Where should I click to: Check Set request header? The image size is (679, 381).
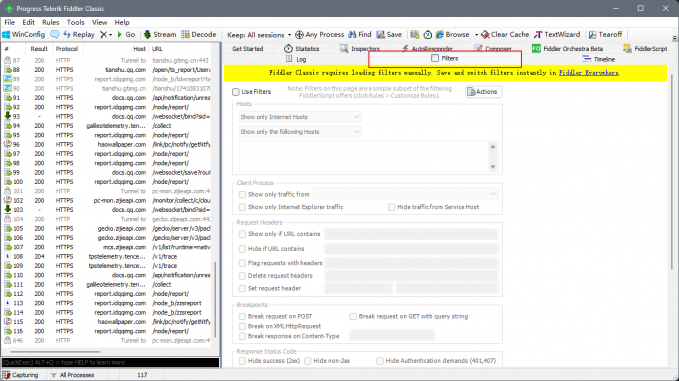pyautogui.click(x=242, y=288)
